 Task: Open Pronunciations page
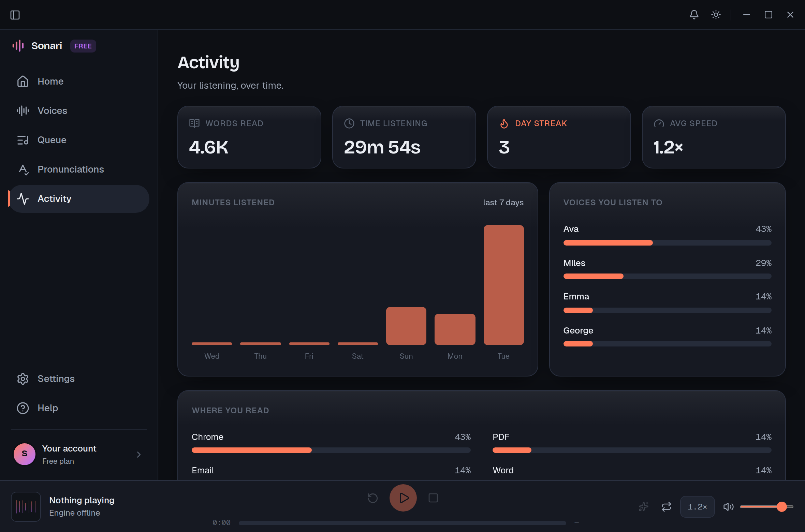pos(79,169)
